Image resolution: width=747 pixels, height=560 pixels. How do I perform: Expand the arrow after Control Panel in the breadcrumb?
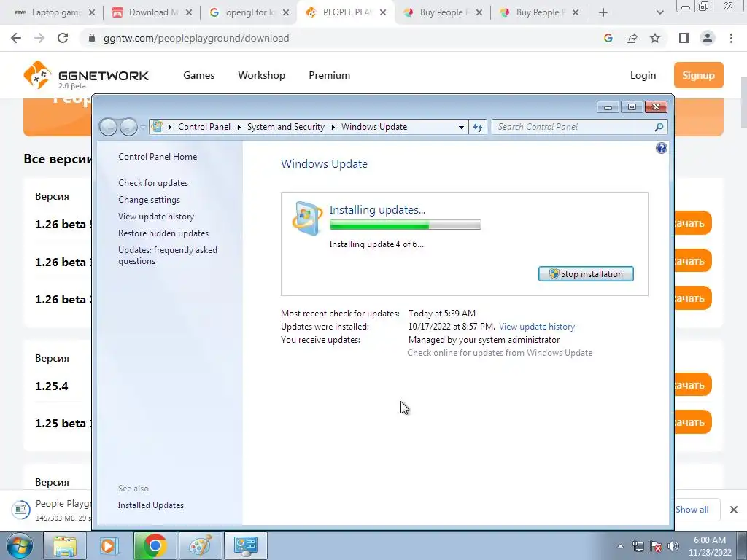pos(239,127)
